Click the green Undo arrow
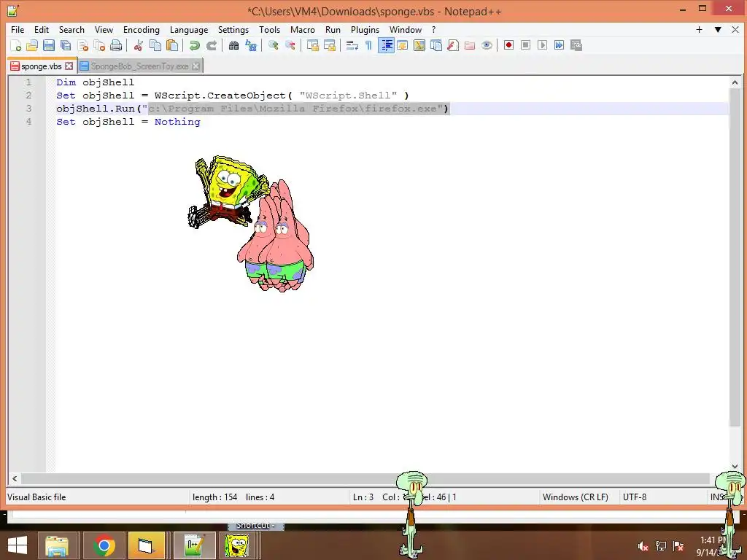The width and height of the screenshot is (747, 560). tap(194, 45)
